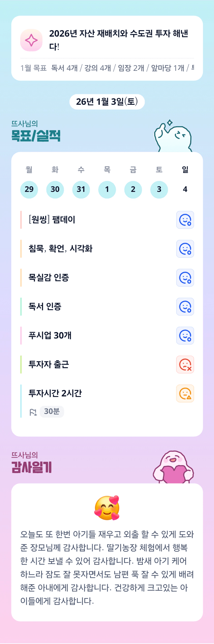Viewport: 214px width, 644px height.
Task: Select Monday the 29th in week row
Action: [x=29, y=189]
